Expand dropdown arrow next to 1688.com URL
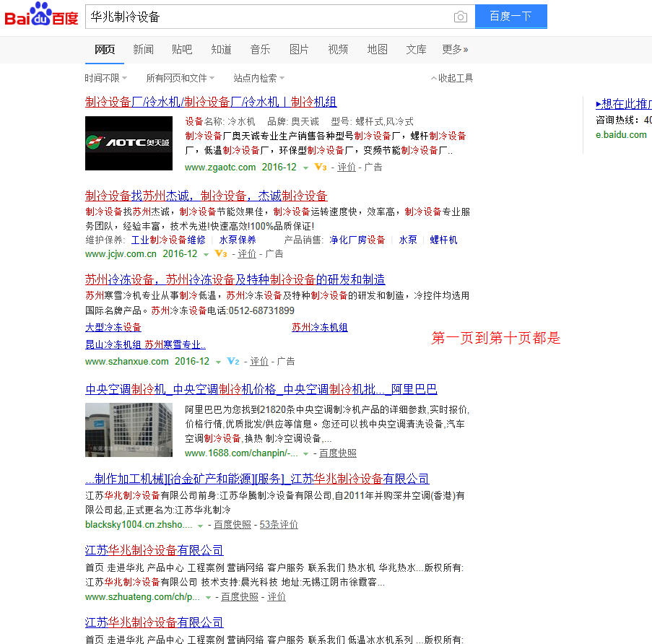 305,454
